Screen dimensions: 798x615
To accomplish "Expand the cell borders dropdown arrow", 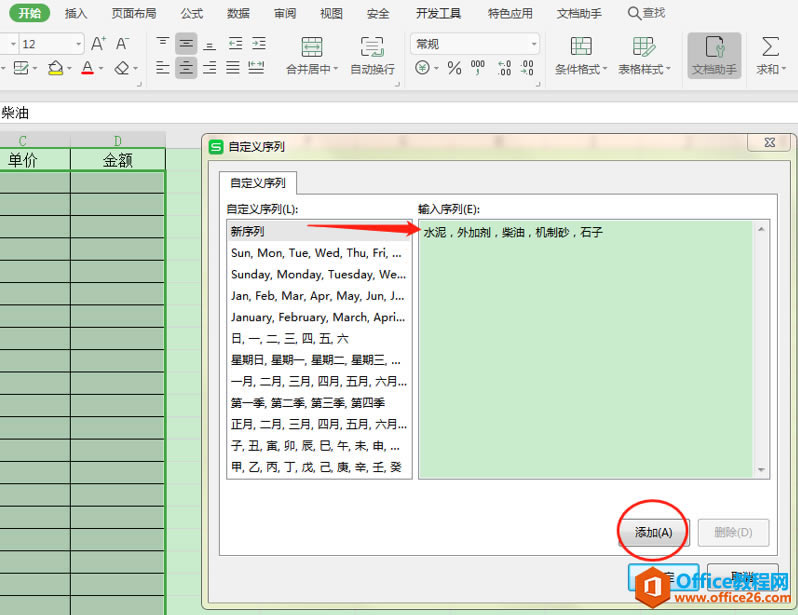I will tap(35, 68).
